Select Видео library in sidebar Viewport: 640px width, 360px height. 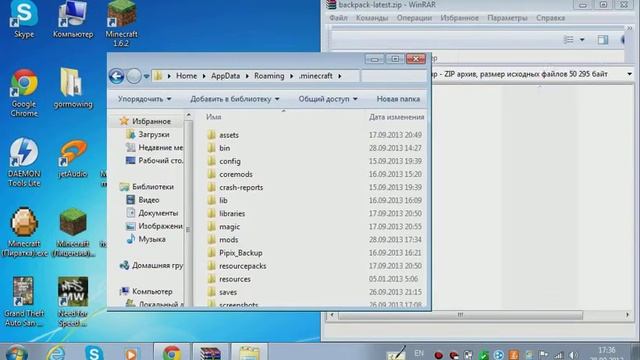point(143,200)
